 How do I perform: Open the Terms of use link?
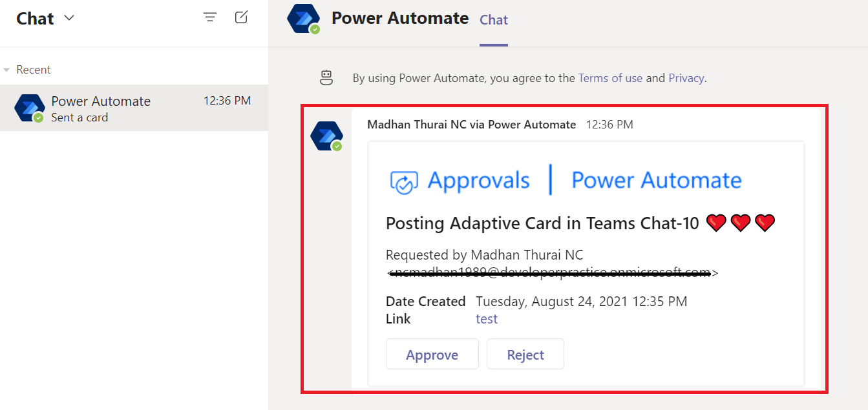point(610,78)
